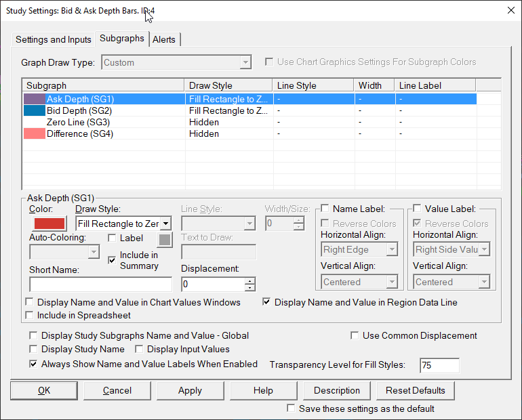Increase the Displacement value with up arrow
The height and width of the screenshot is (420, 522).
249,281
